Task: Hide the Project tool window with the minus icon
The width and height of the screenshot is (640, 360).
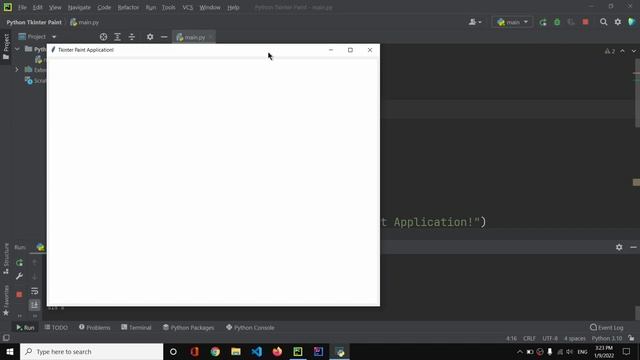Action: [164, 37]
